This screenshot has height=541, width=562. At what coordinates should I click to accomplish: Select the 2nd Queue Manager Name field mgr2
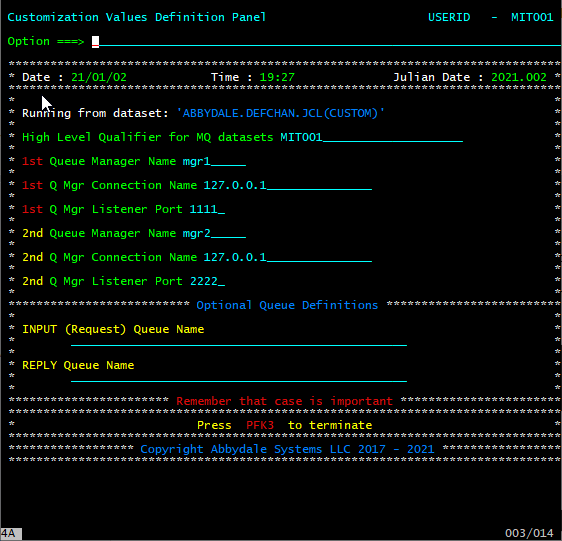tap(214, 233)
